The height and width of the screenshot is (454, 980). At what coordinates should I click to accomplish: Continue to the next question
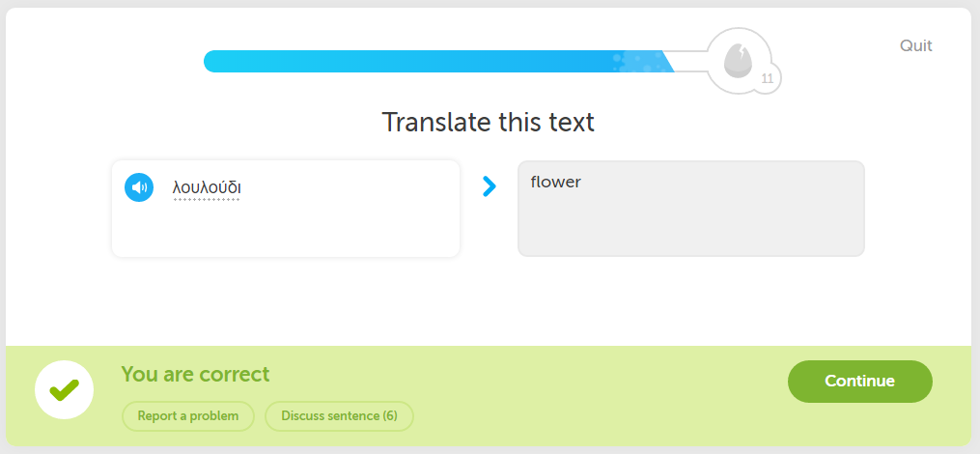[x=859, y=381]
